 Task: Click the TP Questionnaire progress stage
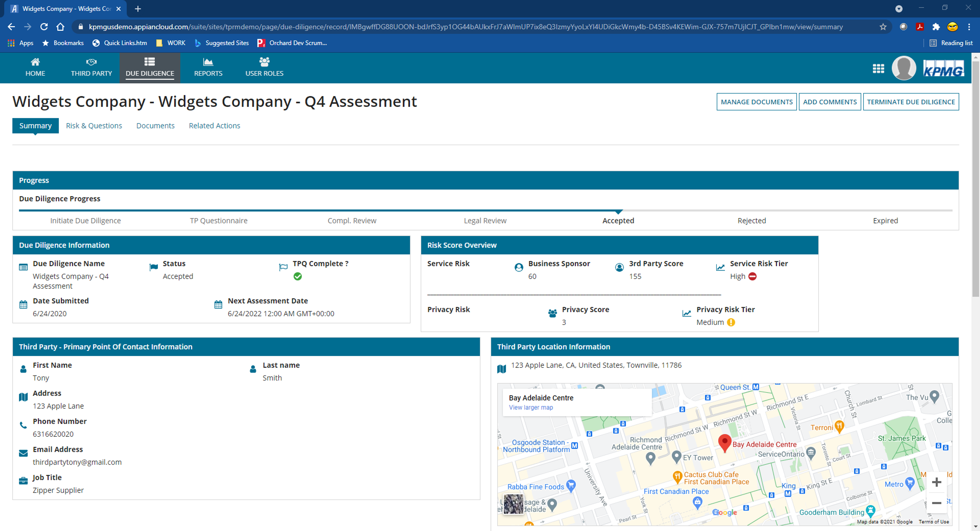click(219, 221)
